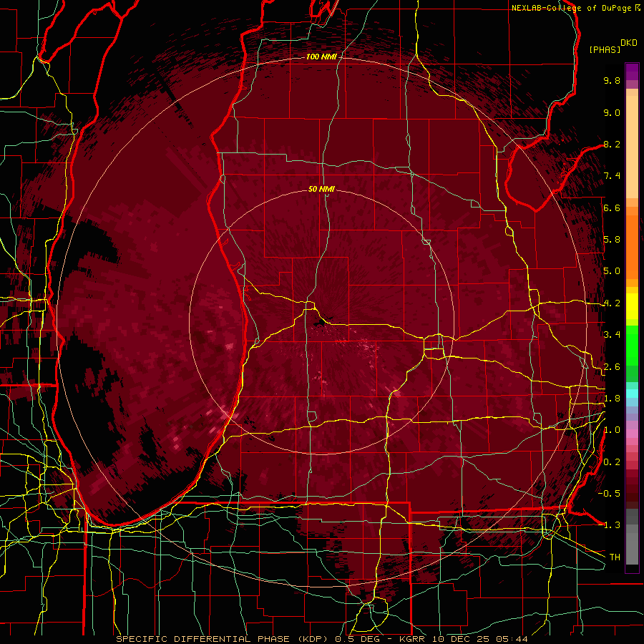Click the 6.6 legend value
Screen dimensions: 644x644
click(x=612, y=208)
